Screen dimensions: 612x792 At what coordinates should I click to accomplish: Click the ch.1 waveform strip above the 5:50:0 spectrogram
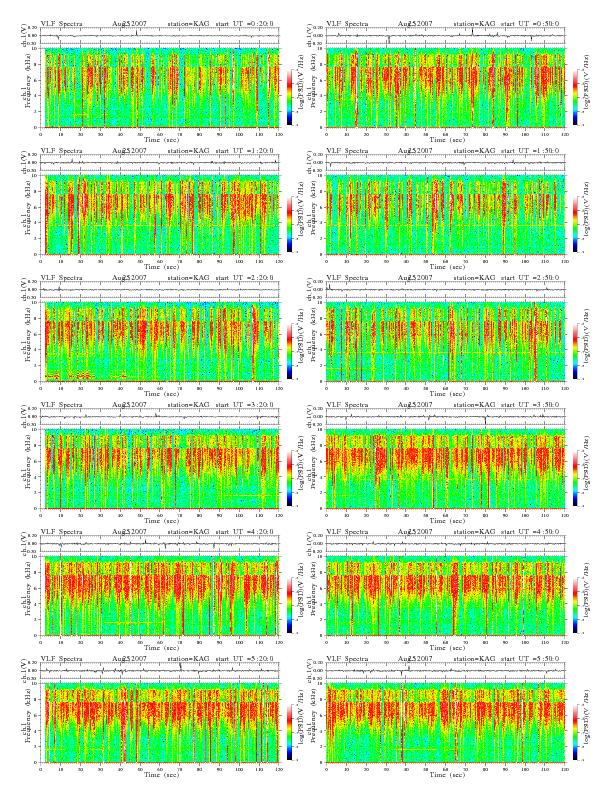(445, 670)
